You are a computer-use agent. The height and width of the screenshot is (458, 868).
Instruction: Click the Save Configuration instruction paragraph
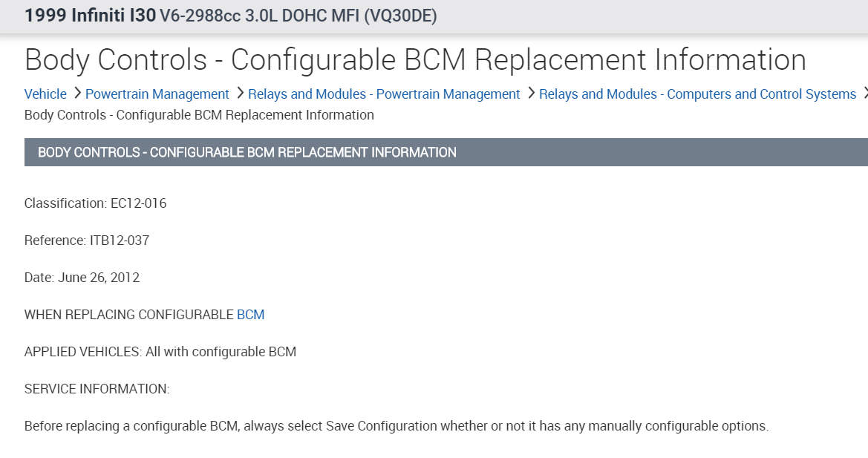396,426
